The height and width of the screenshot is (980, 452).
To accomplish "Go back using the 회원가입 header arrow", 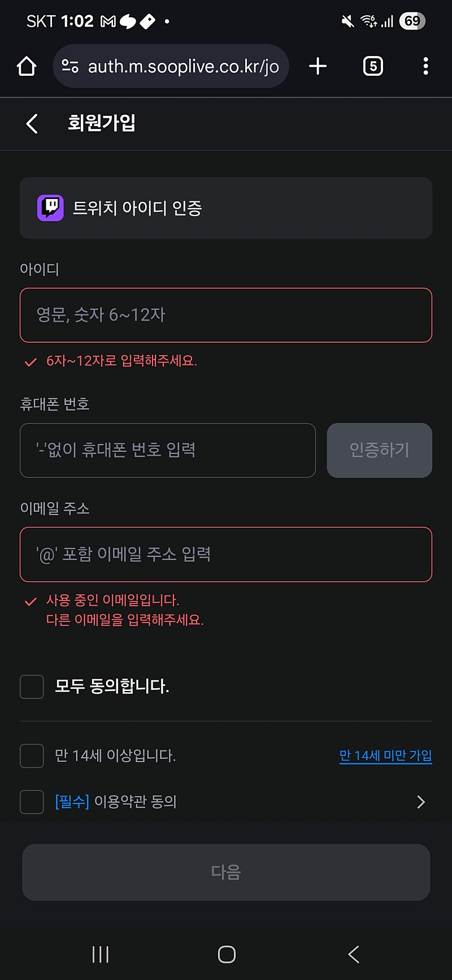I will 32,123.
